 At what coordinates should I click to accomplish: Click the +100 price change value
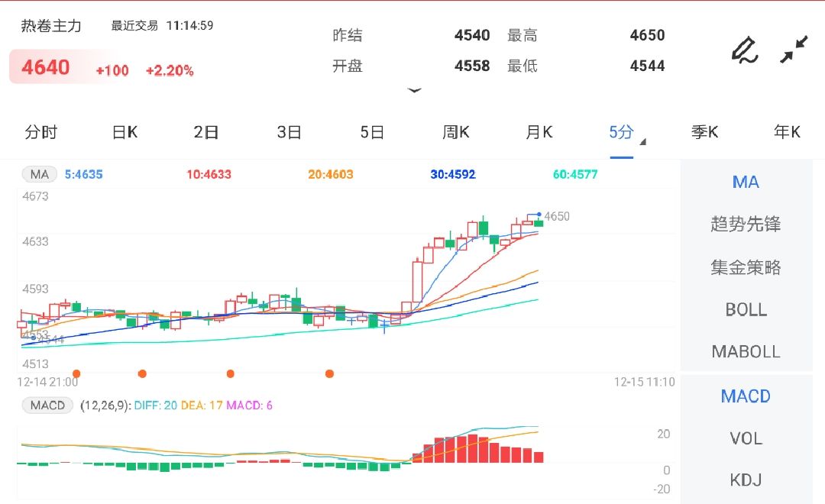[x=112, y=70]
